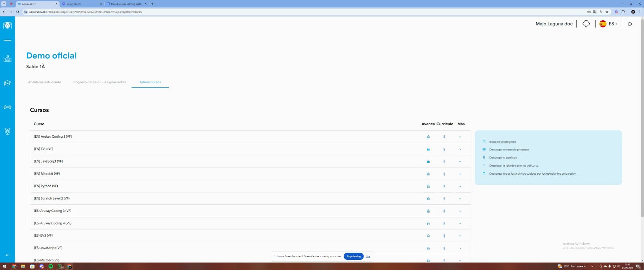The image size is (644, 270).
Task: Expand sessions list for (EN) EV3
Action: pos(460,149)
